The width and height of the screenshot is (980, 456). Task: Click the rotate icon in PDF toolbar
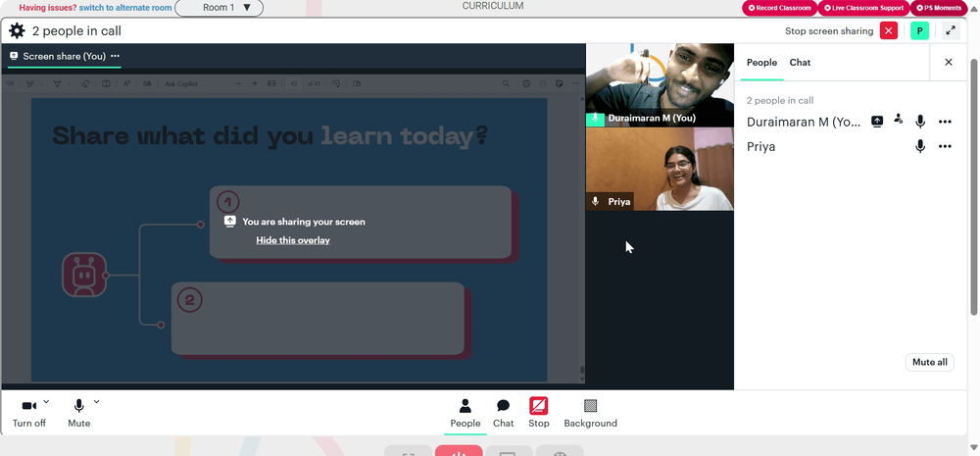pos(336,83)
